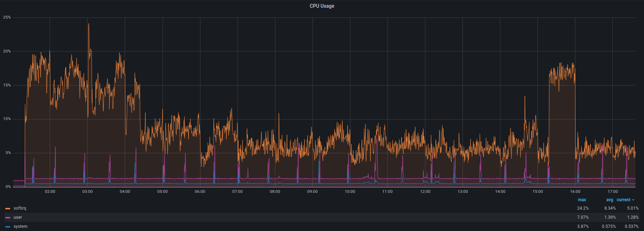Click the sort chevron beside current

(x=633, y=200)
